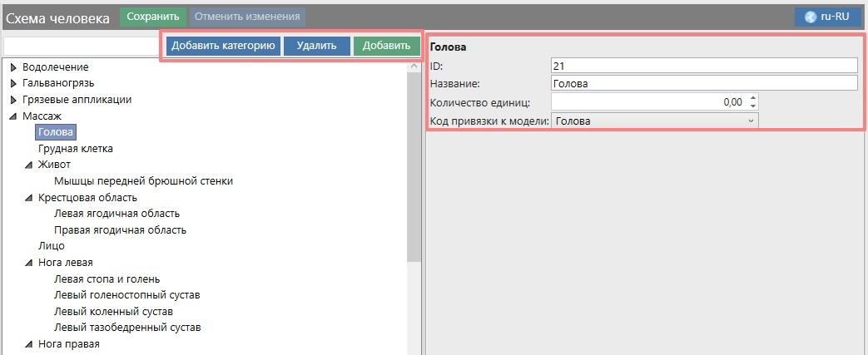Select Левый коленный сустав item
The width and height of the screenshot is (868, 355).
(x=113, y=312)
